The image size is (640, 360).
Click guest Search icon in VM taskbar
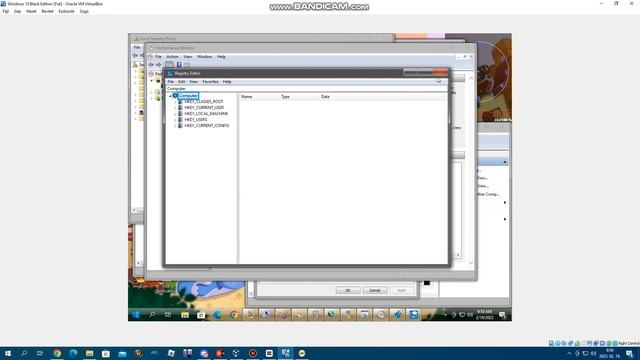pos(152,315)
